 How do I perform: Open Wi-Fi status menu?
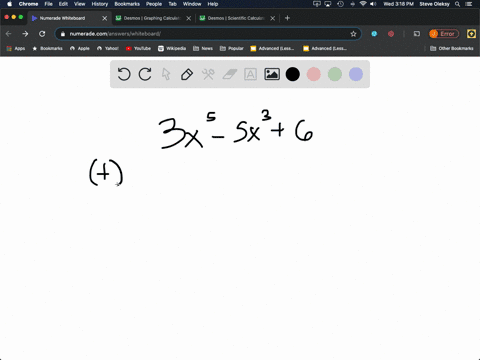[x=363, y=4]
